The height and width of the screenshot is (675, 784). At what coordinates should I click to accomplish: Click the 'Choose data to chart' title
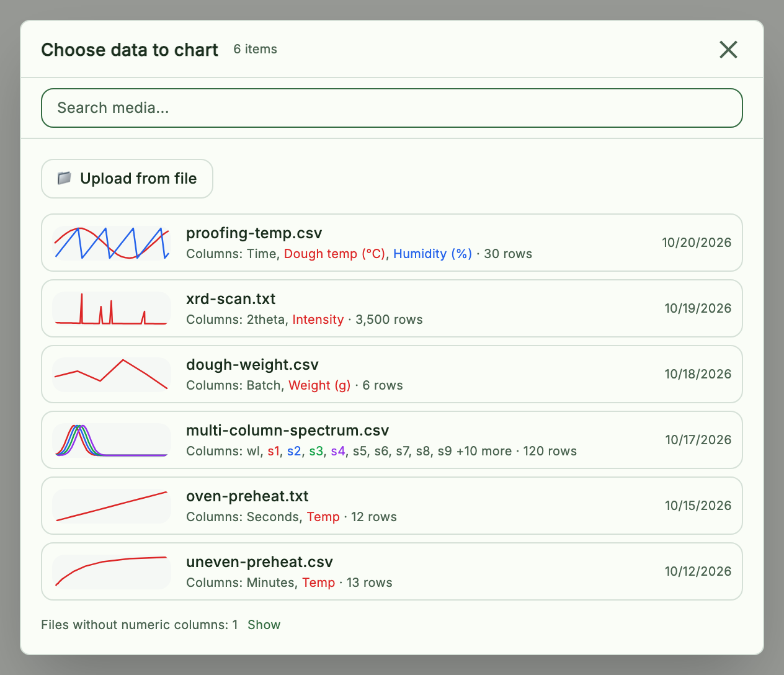point(130,50)
